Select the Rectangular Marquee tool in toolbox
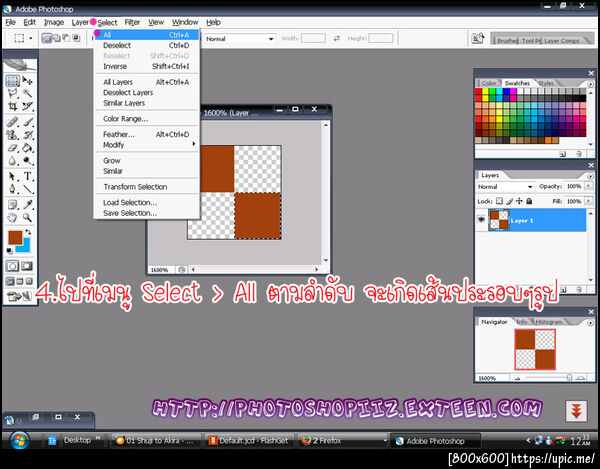 click(x=13, y=81)
